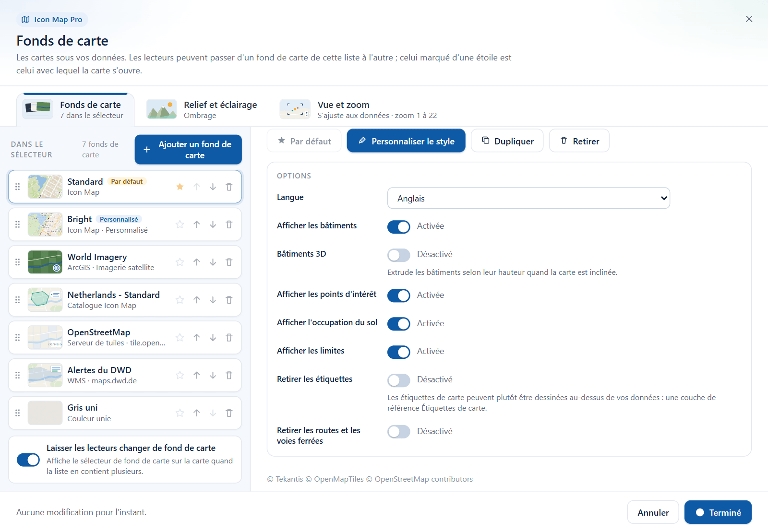Viewport: 768px width, 532px height.
Task: Turn off Afficher les bâtiments toggle
Action: pos(399,227)
